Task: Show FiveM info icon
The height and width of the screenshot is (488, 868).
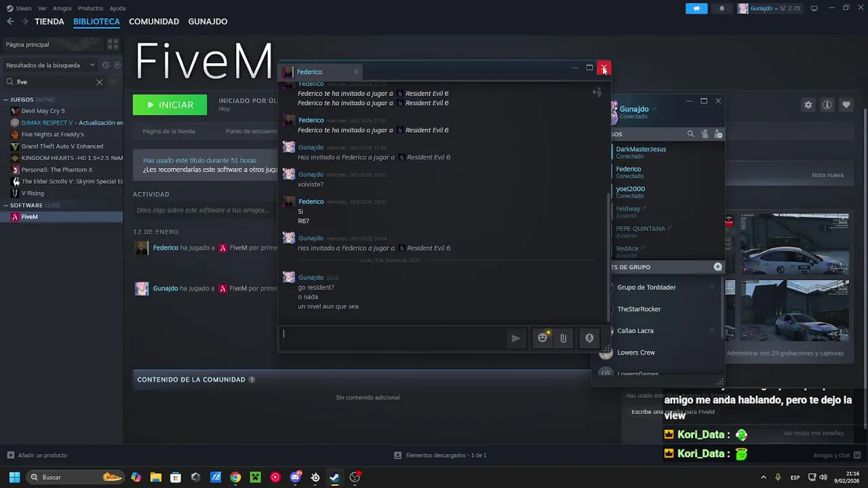Action: click(827, 105)
